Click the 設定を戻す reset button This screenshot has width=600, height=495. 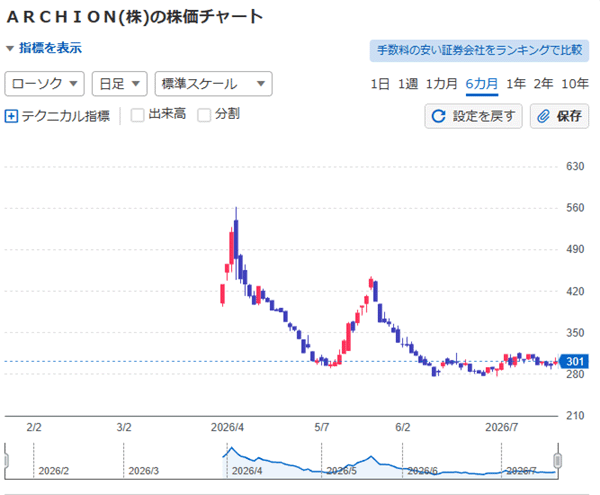tap(473, 116)
